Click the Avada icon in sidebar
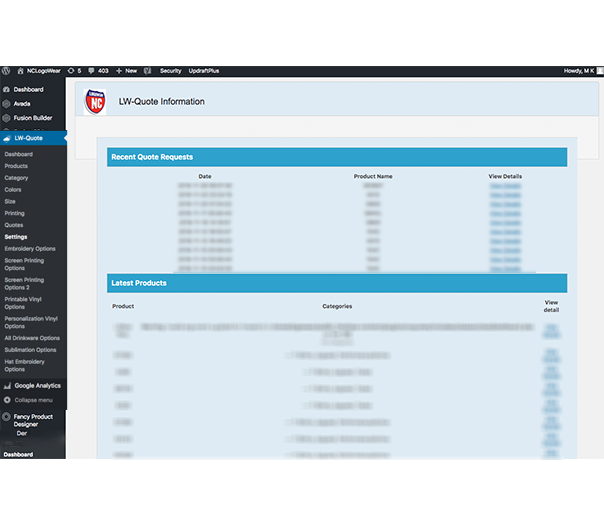 point(7,104)
